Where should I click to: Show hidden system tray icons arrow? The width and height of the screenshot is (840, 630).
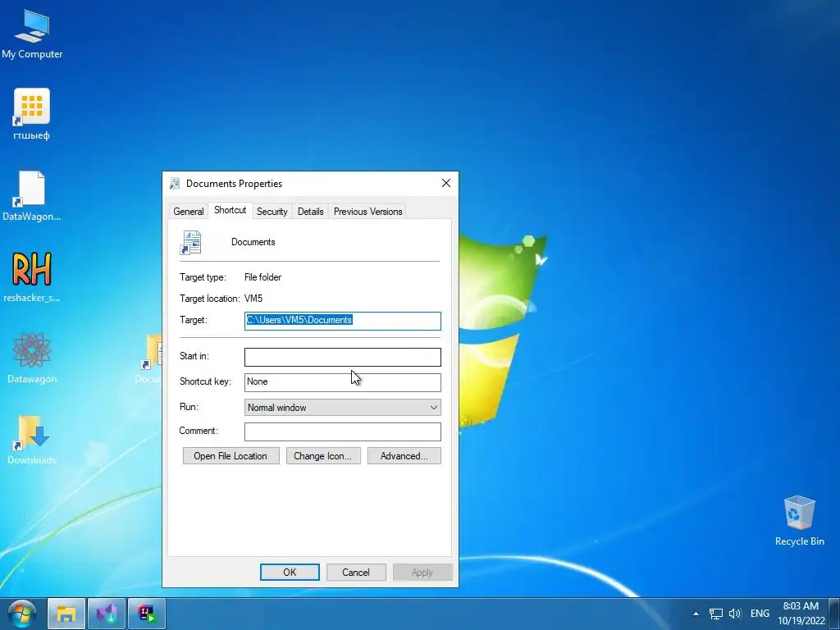click(x=696, y=614)
